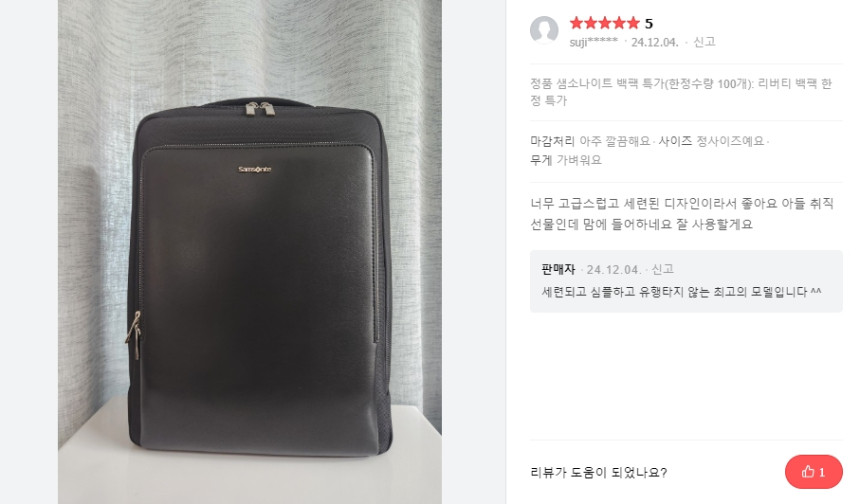This screenshot has height=504, width=860.
Task: Click the seller reply text box
Action: pos(686,281)
